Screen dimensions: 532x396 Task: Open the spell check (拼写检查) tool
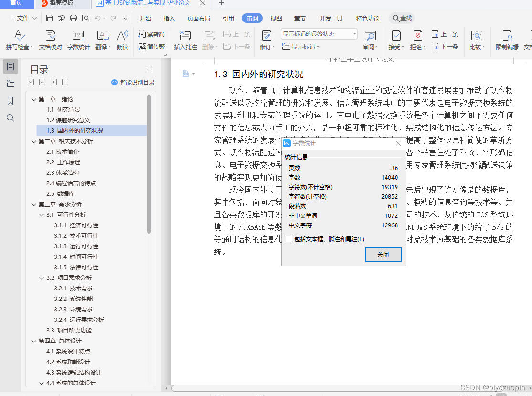point(20,40)
